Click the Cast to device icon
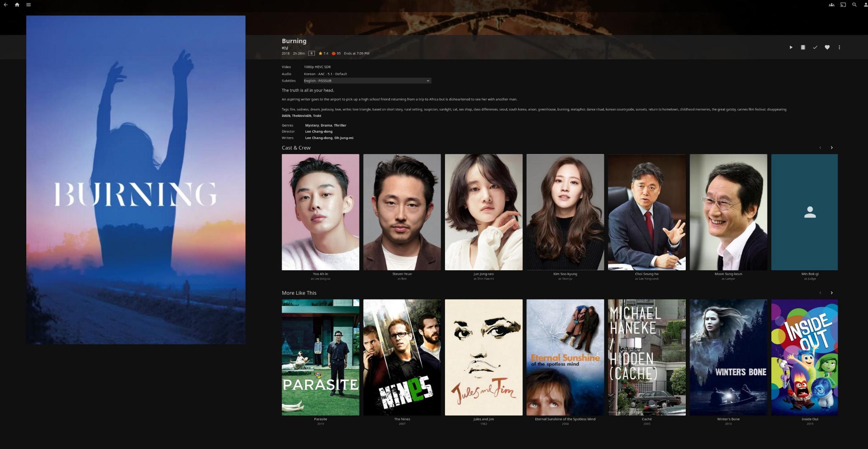Image resolution: width=868 pixels, height=449 pixels. [x=843, y=5]
